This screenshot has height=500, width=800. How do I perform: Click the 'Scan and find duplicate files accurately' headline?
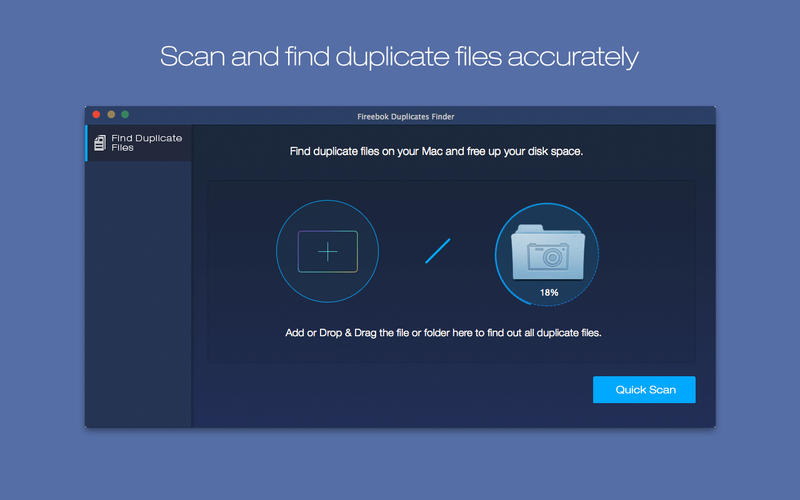400,56
